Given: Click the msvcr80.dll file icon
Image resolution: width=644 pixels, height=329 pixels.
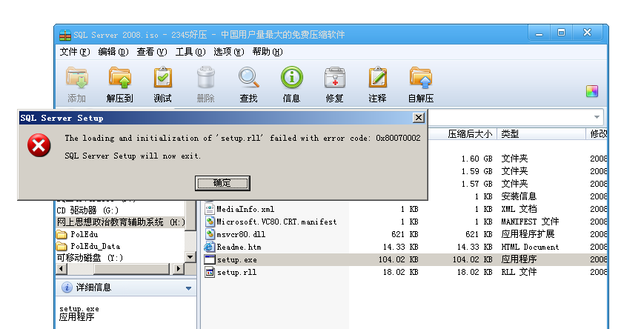Looking at the screenshot, I should [x=210, y=234].
